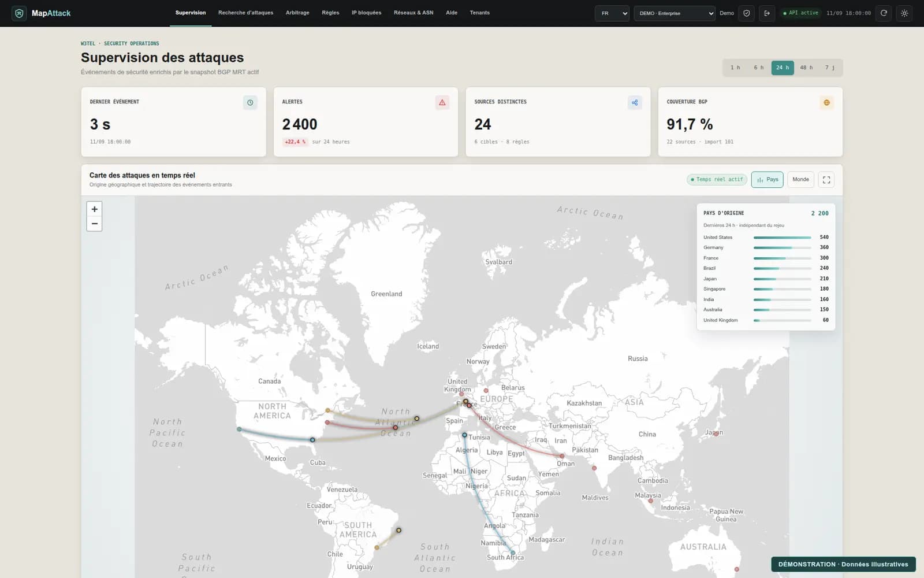Viewport: 924px width, 578px height.
Task: Expand the map to fullscreen
Action: pyautogui.click(x=826, y=180)
